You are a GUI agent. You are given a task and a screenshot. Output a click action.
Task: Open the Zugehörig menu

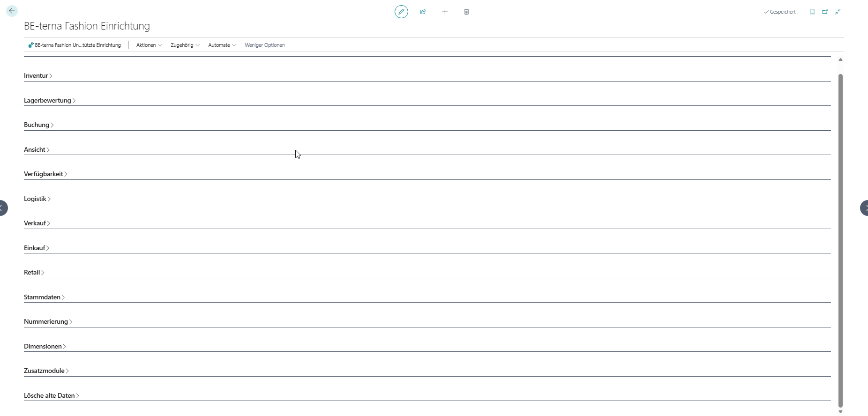click(x=185, y=45)
